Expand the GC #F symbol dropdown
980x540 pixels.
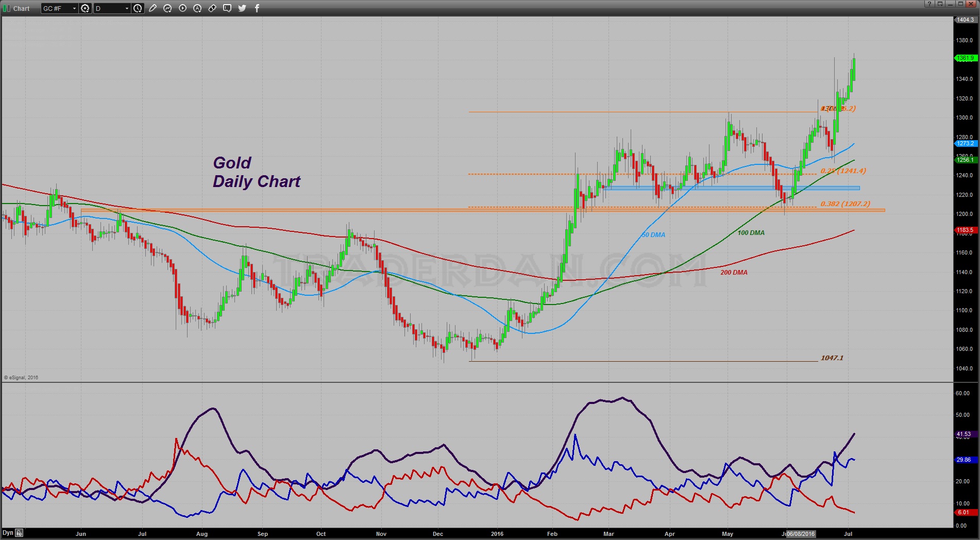74,8
